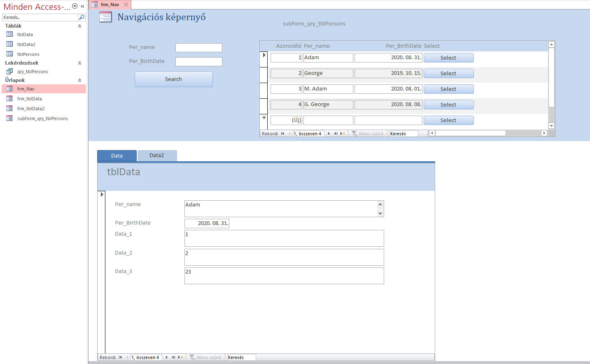The height and width of the screenshot is (364, 590).
Task: Switch to the Data2 tab
Action: (157, 155)
